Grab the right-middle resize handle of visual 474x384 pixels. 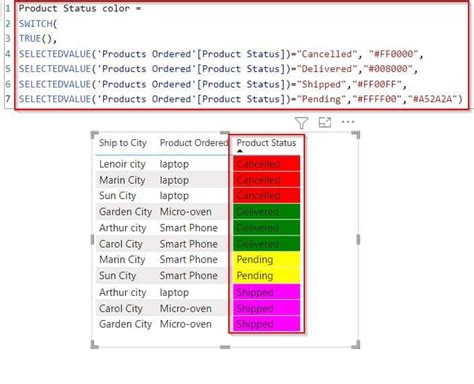358,239
